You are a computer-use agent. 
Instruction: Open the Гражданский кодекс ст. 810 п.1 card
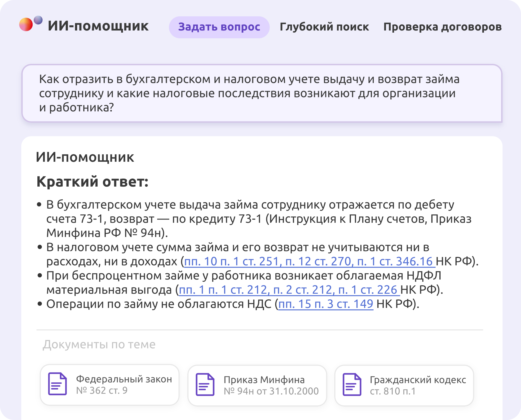404,385
